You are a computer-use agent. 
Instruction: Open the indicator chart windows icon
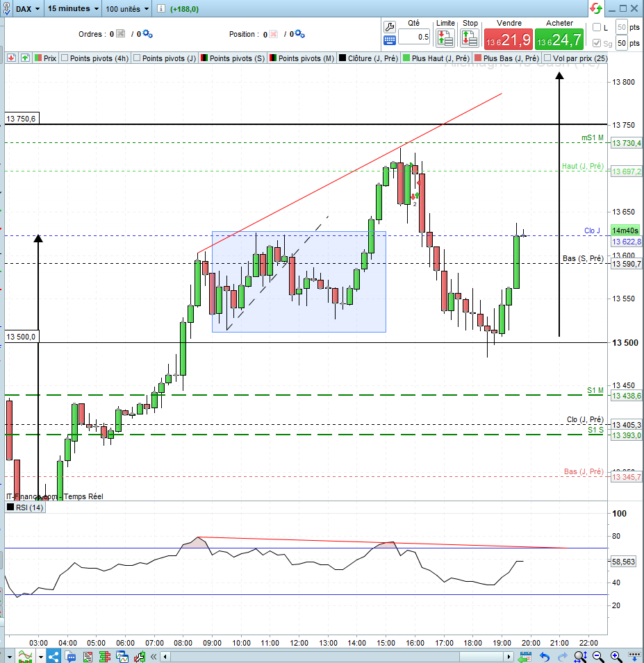coord(122,657)
